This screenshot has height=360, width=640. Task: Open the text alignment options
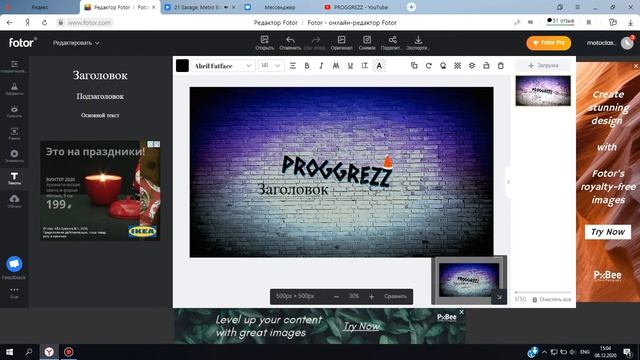293,66
